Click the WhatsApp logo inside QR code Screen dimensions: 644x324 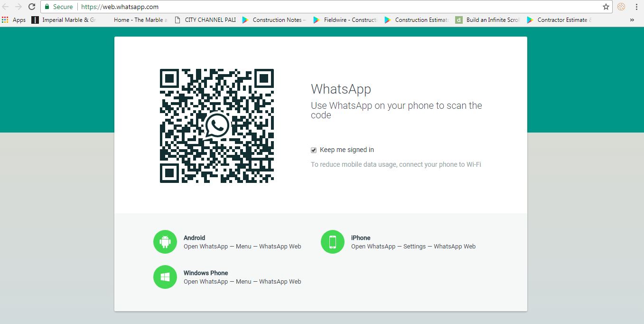click(217, 125)
